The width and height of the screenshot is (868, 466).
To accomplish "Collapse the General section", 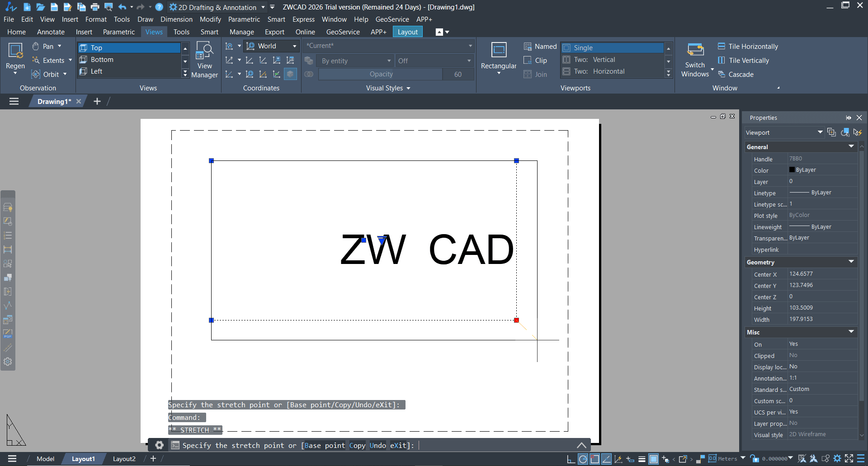I will point(851,146).
